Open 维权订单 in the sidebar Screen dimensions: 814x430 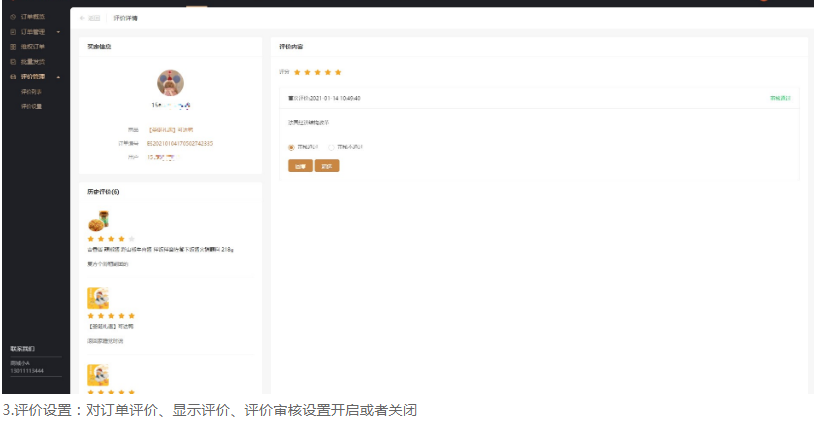click(32, 47)
